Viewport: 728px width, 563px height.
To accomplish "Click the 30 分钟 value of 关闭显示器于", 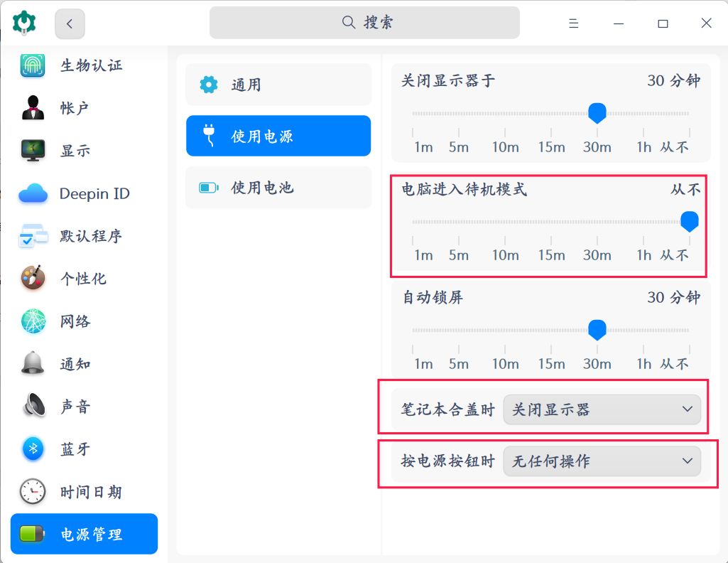I will pos(674,80).
